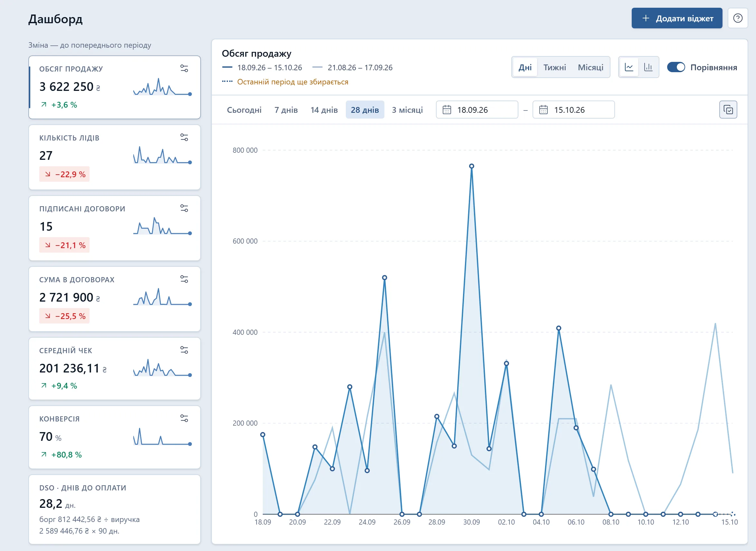Click the start date field 18.09.26
The image size is (756, 551).
pyautogui.click(x=477, y=110)
